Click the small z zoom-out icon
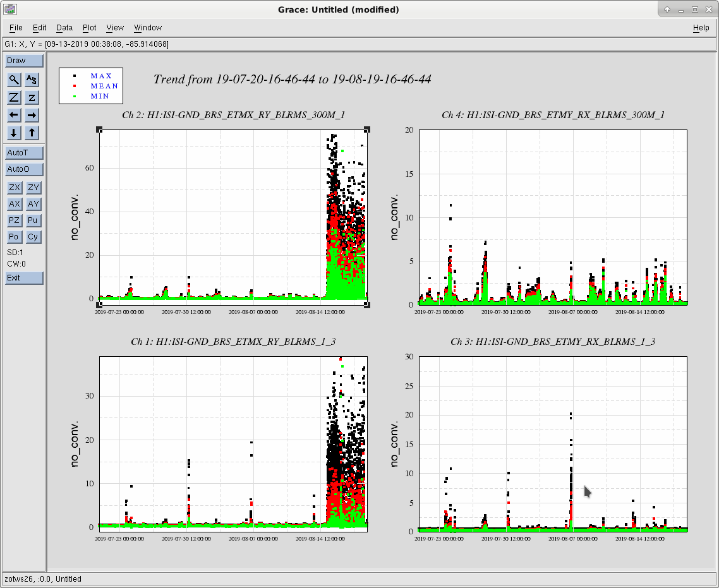Image resolution: width=719 pixels, height=588 pixels. coord(32,98)
